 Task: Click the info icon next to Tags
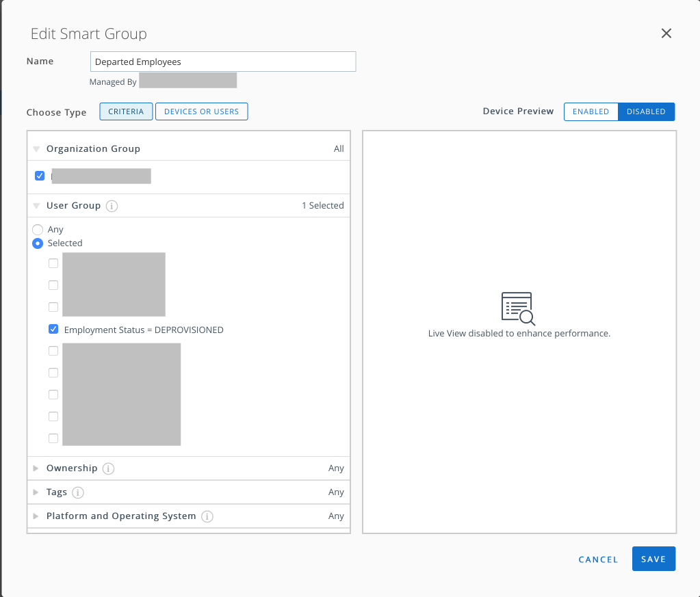[78, 492]
